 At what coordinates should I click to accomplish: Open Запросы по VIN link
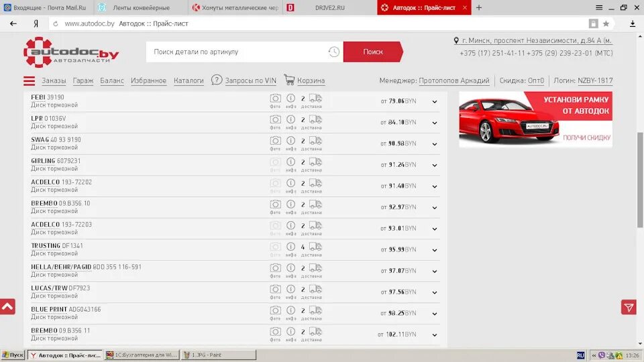[250, 80]
